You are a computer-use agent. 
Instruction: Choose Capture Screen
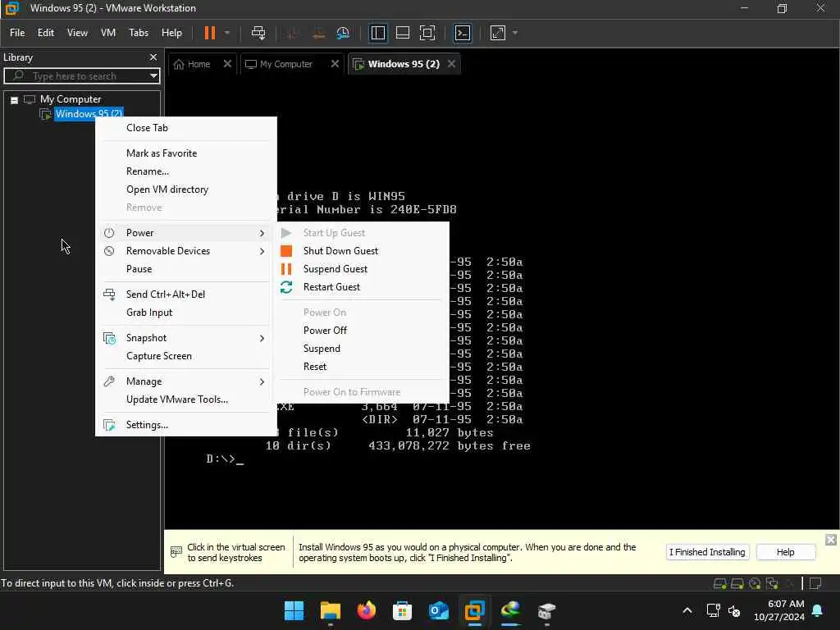click(158, 356)
